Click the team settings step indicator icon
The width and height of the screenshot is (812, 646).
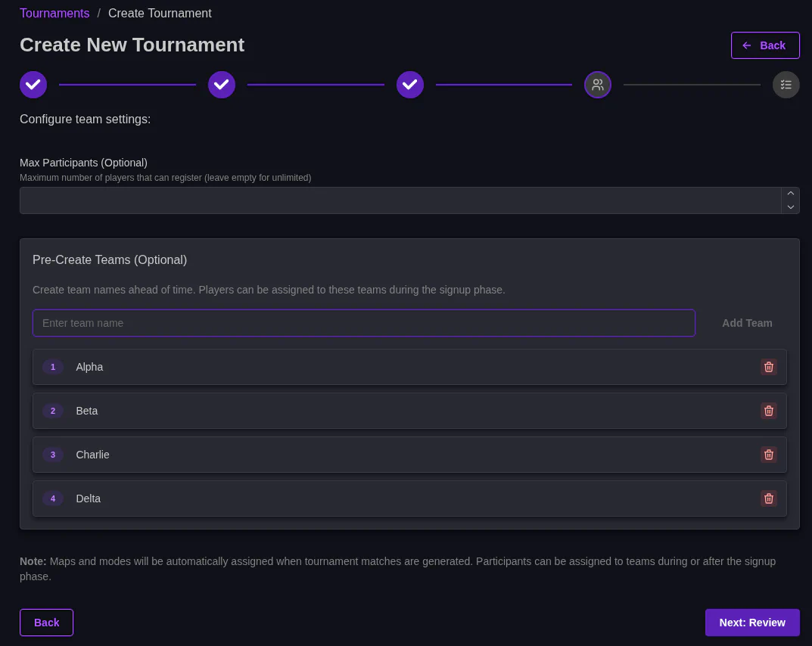598,85
